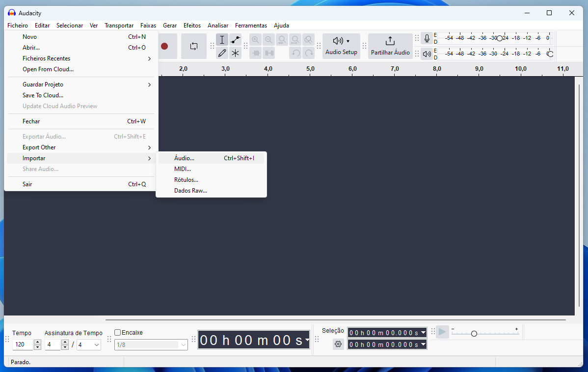
Task: Click the Partilhar Áudio button
Action: (x=390, y=46)
